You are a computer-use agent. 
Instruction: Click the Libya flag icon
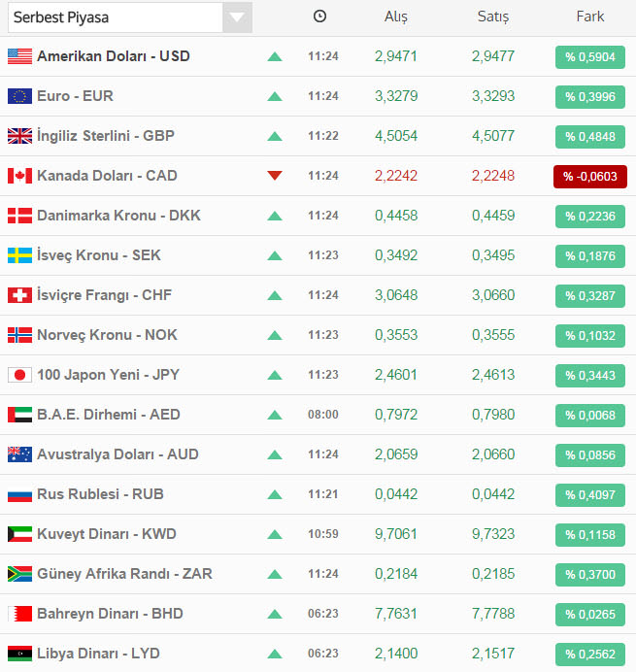click(x=19, y=654)
